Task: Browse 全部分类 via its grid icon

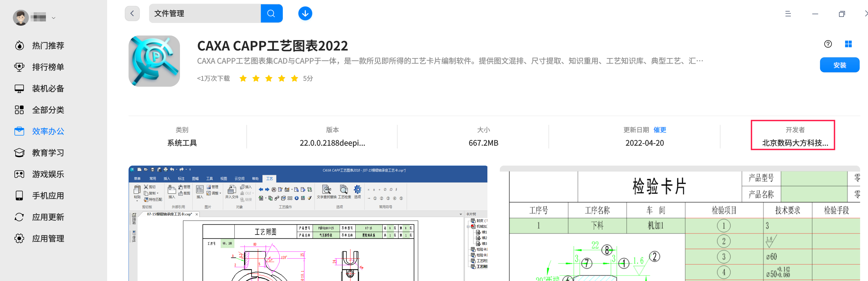Action: click(20, 110)
